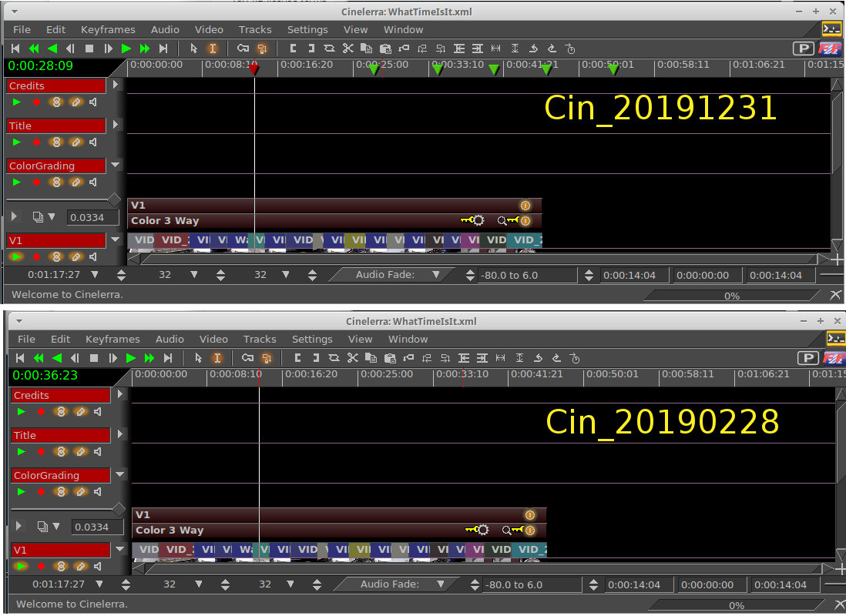Expand the Credits track in the top window

(x=116, y=85)
